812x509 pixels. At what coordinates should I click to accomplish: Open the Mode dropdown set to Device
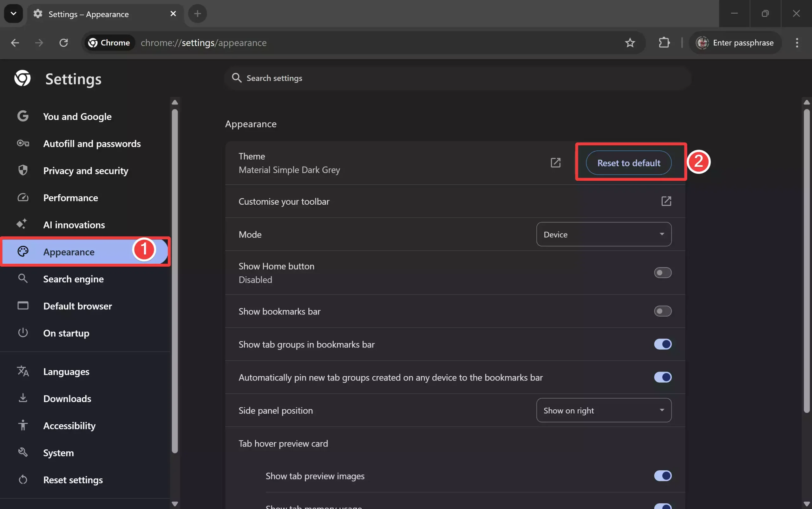(x=603, y=234)
